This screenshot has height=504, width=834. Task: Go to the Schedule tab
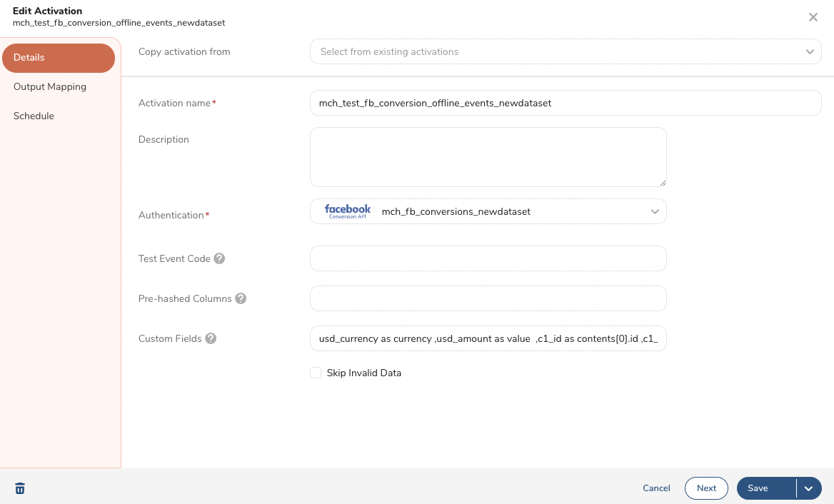point(34,116)
